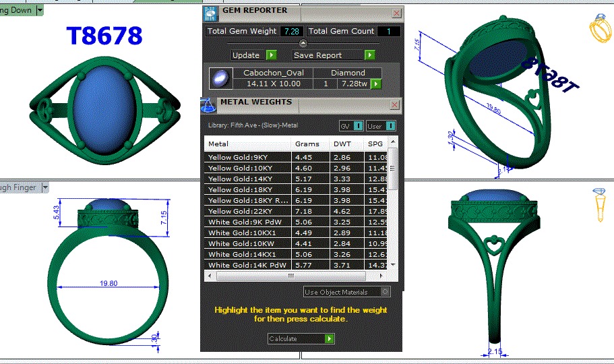
Task: Open the Looking Down viewport dropdown
Action: click(x=40, y=10)
